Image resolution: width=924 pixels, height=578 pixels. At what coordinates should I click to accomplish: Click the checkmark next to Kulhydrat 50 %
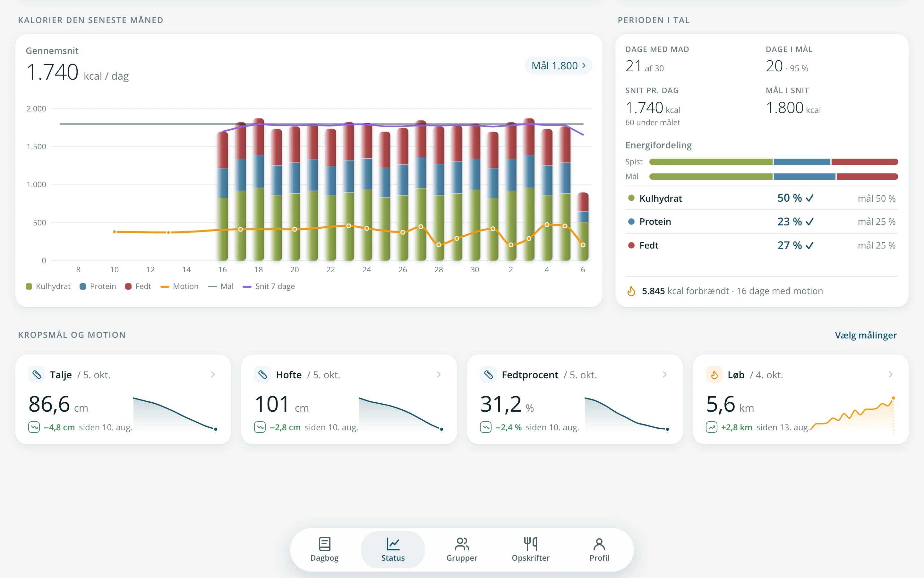[809, 198]
